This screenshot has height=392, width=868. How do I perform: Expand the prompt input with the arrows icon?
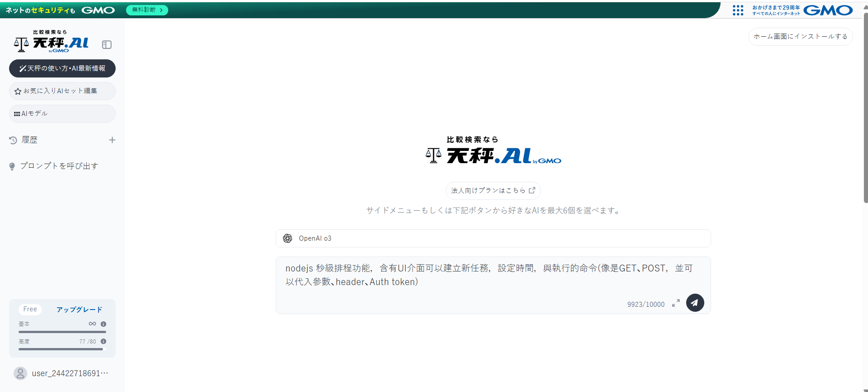676,303
